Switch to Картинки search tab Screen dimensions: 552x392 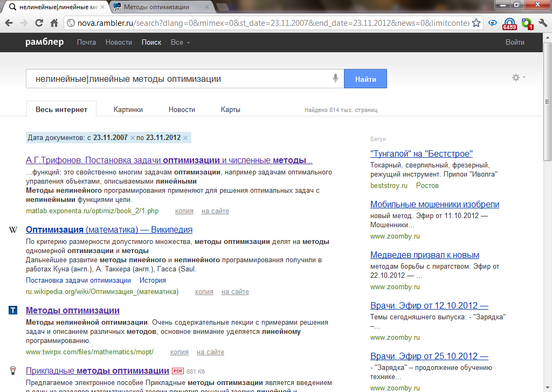pos(128,110)
